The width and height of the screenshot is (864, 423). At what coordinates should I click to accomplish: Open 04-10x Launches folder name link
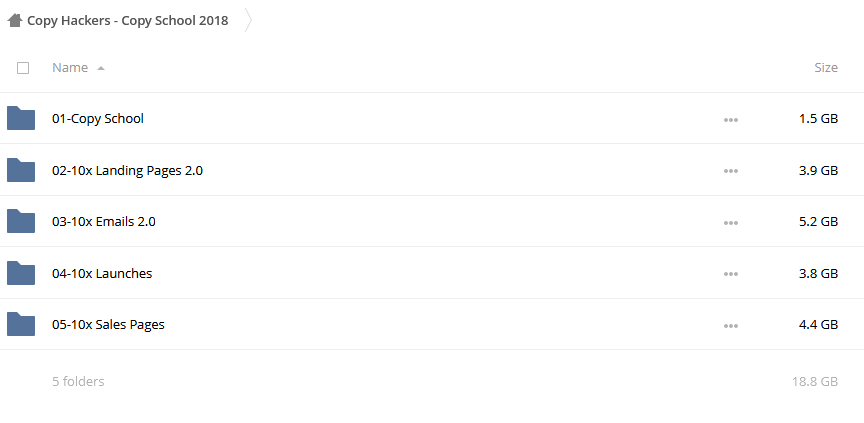[102, 273]
